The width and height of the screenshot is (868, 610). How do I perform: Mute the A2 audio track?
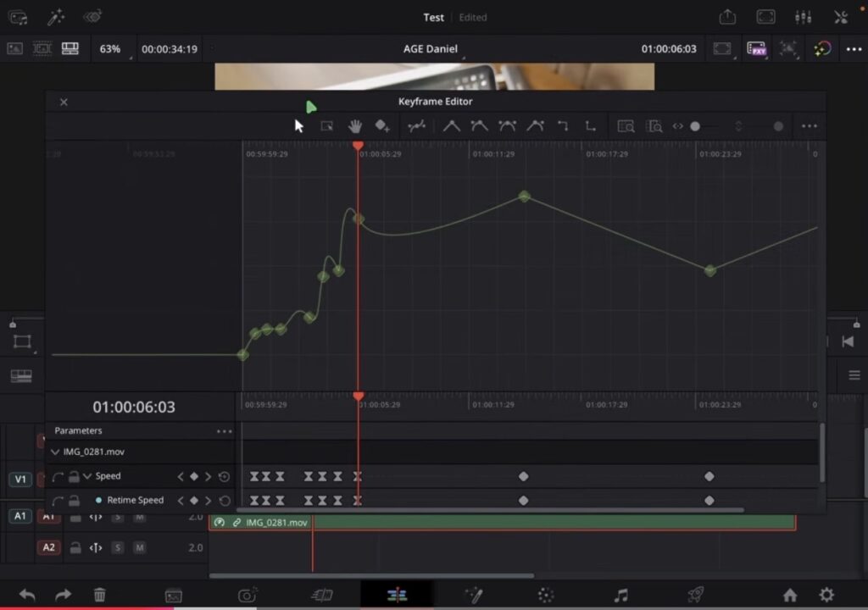140,547
